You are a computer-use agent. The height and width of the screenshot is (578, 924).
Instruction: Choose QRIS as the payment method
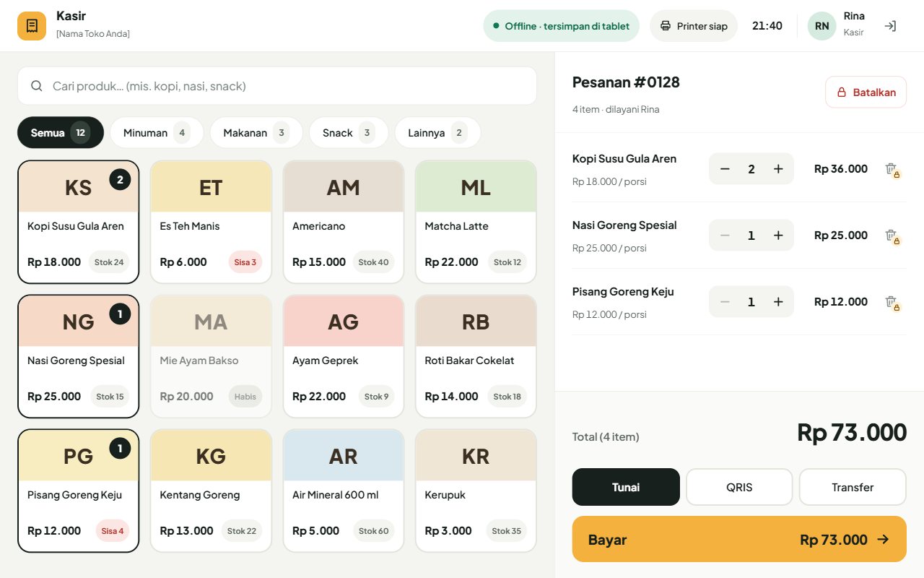(x=739, y=487)
